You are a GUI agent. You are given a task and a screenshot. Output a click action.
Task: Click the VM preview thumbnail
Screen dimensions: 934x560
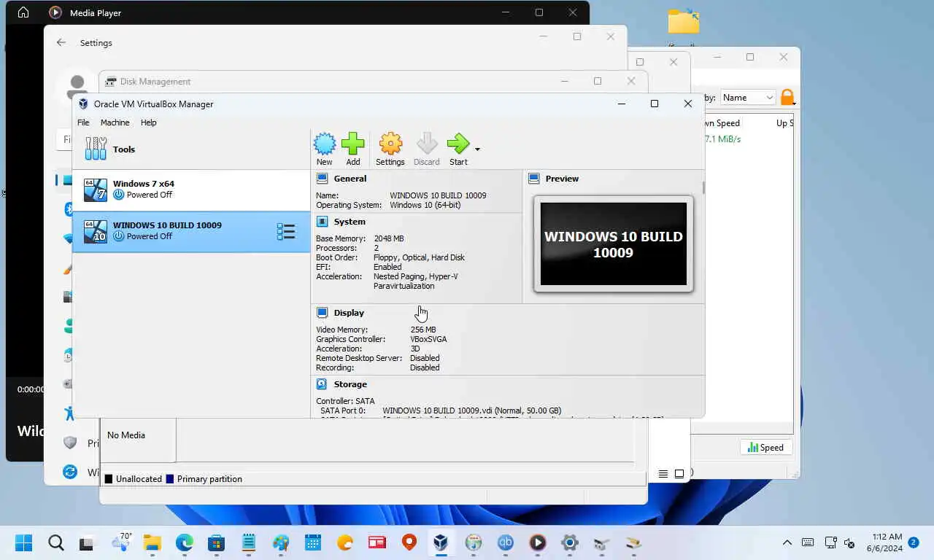tap(613, 244)
